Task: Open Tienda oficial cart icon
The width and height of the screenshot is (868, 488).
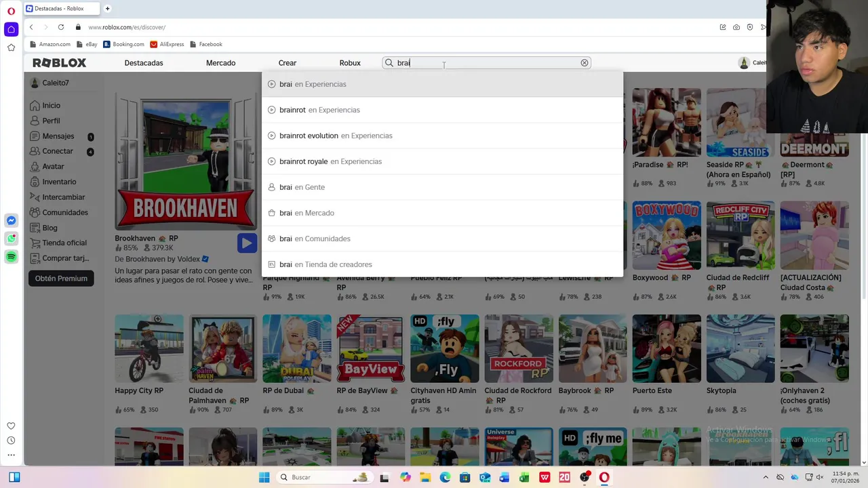Action: click(35, 243)
